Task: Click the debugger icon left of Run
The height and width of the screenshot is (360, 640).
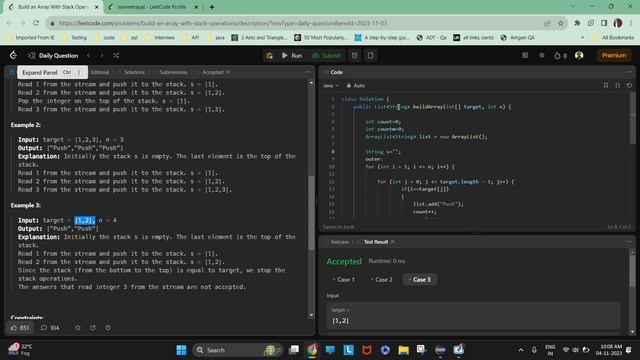Action: [269, 56]
